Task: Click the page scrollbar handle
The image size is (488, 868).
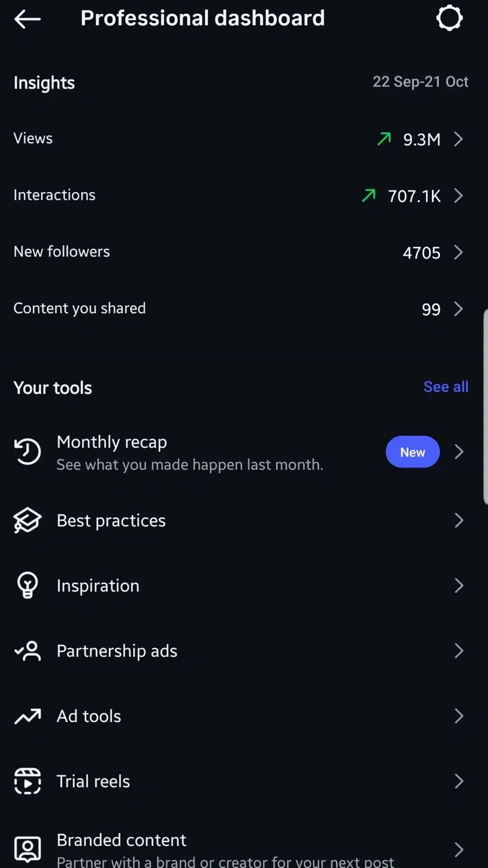Action: click(485, 407)
